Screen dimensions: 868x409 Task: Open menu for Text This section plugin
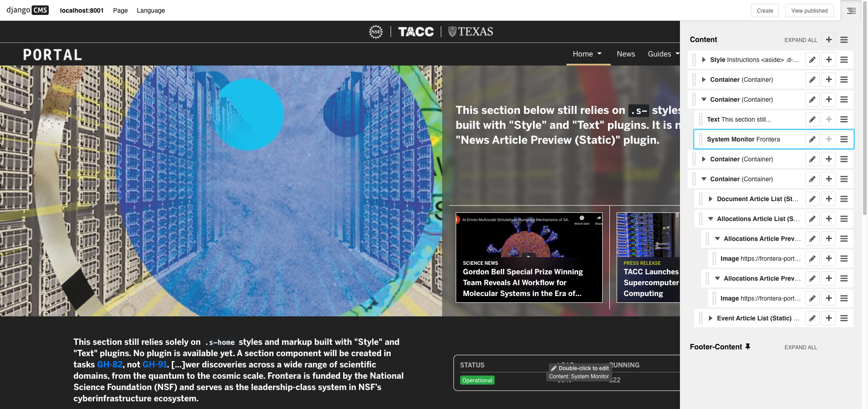pyautogui.click(x=844, y=119)
